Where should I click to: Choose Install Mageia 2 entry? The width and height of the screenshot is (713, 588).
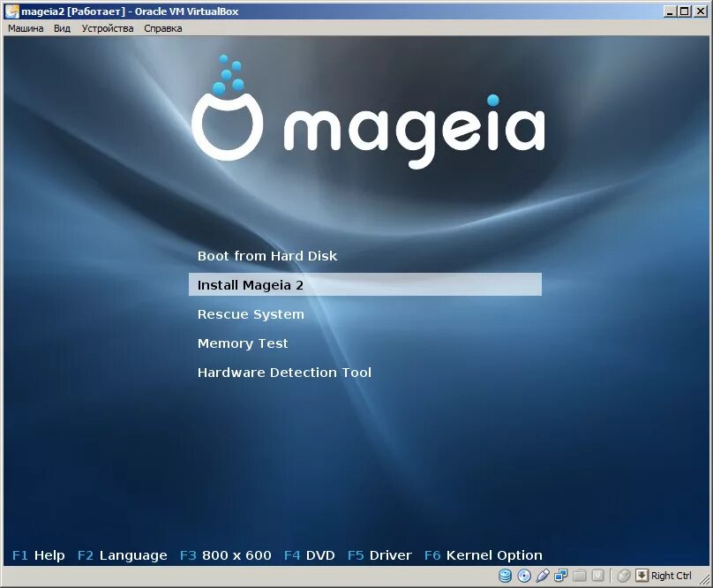click(x=365, y=284)
